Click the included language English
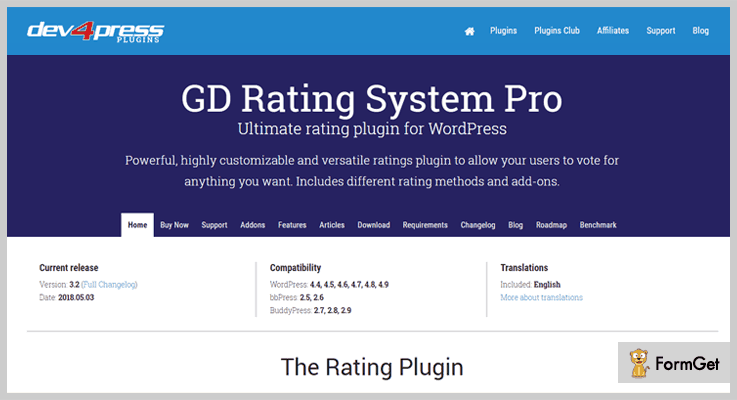 click(547, 284)
